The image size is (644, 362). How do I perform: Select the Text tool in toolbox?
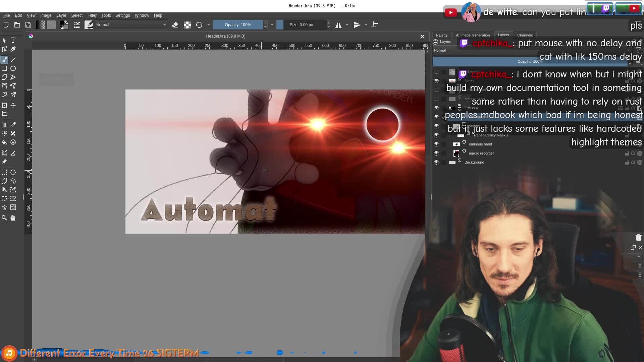click(13, 40)
